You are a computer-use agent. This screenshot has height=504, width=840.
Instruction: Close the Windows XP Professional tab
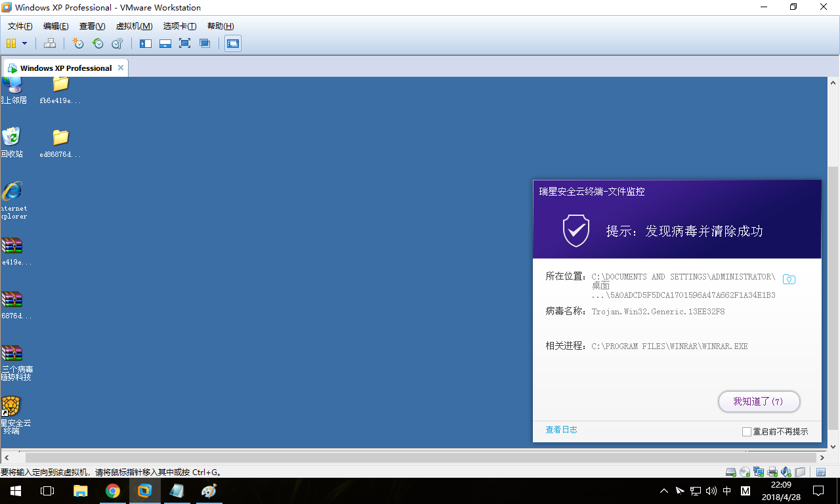click(x=119, y=68)
